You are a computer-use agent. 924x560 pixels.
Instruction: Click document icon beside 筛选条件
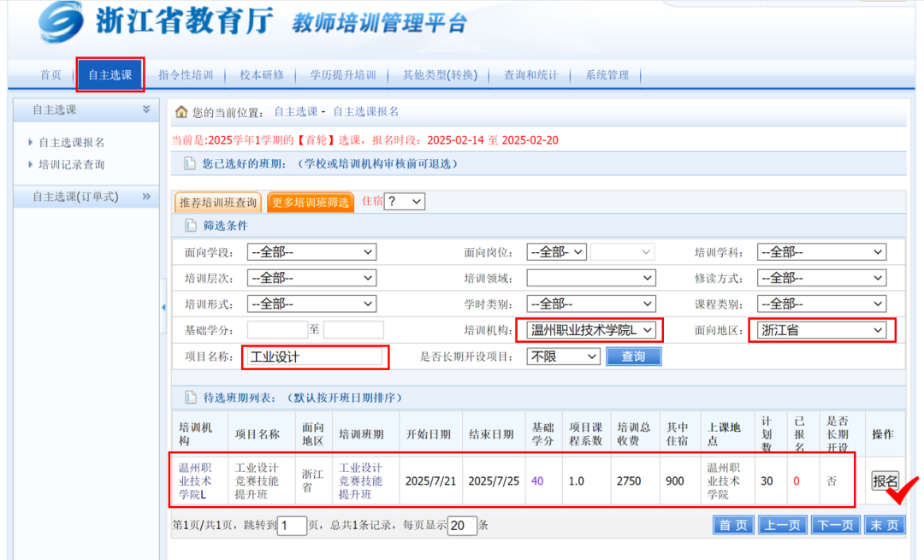tap(190, 226)
